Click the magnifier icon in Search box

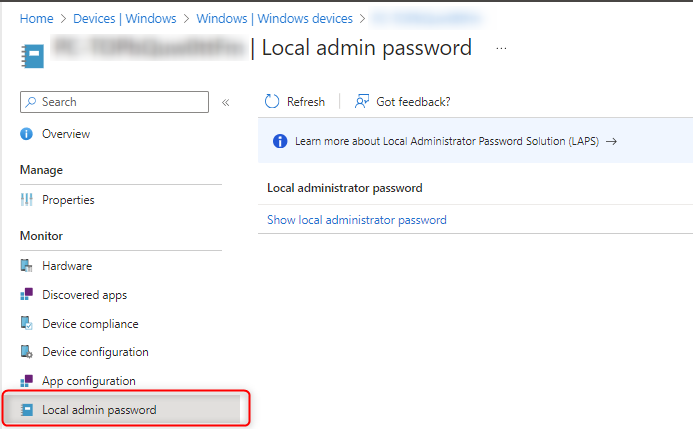(x=30, y=102)
